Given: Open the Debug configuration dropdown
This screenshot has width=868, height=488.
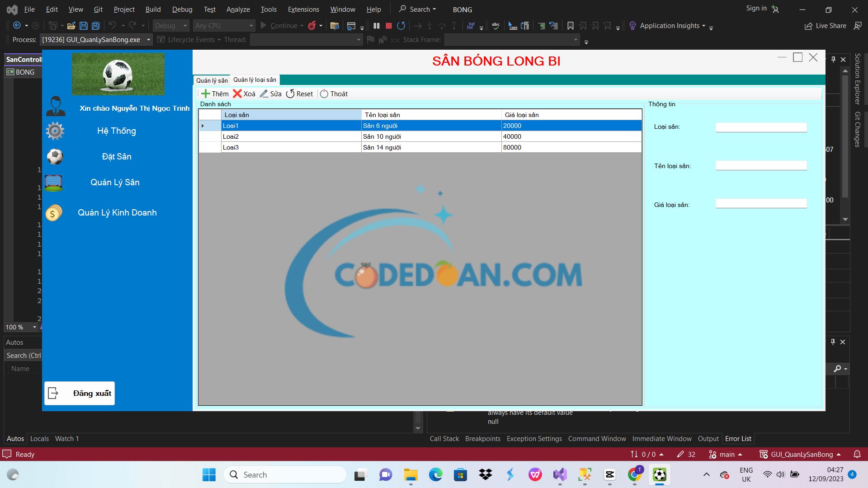Looking at the screenshot, I should (x=171, y=26).
